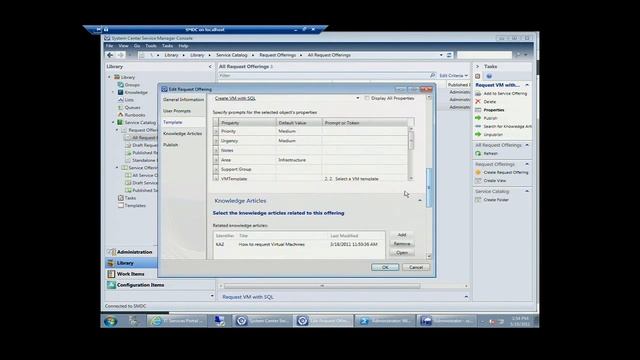
Task: Expand the Notes property row
Action: coord(216,151)
